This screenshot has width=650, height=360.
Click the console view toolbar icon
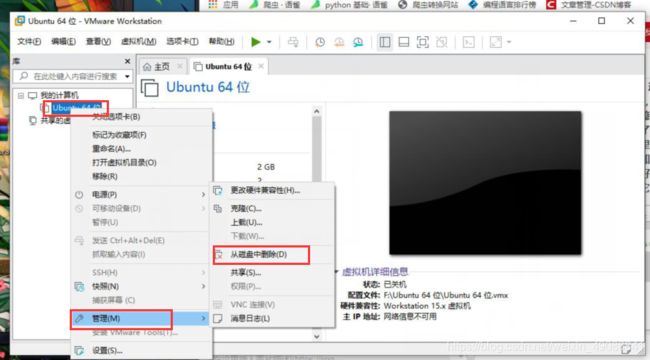click(468, 42)
